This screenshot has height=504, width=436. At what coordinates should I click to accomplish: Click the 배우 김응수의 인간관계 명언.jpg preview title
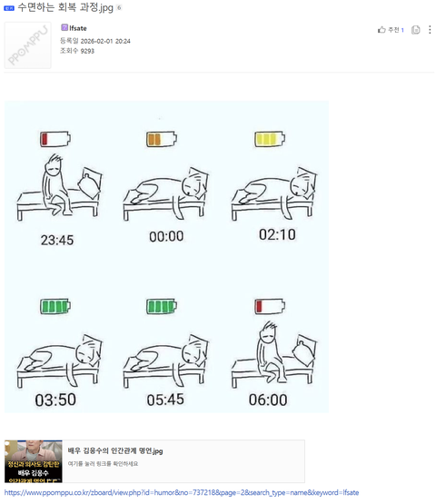tap(115, 450)
